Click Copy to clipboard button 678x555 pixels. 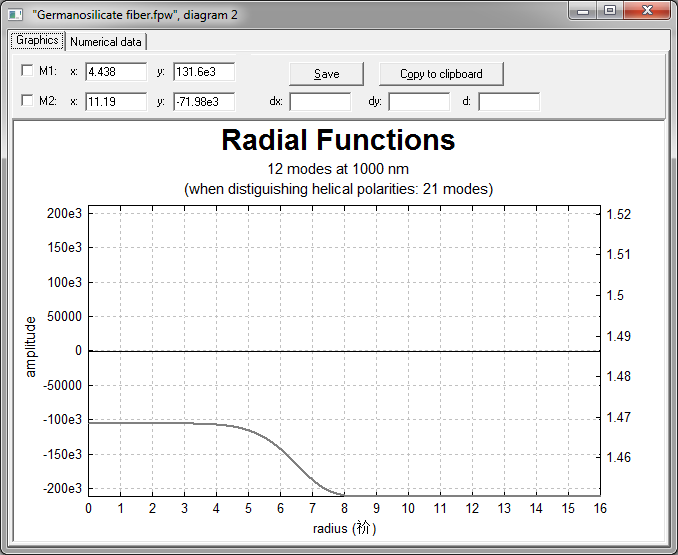tap(441, 74)
